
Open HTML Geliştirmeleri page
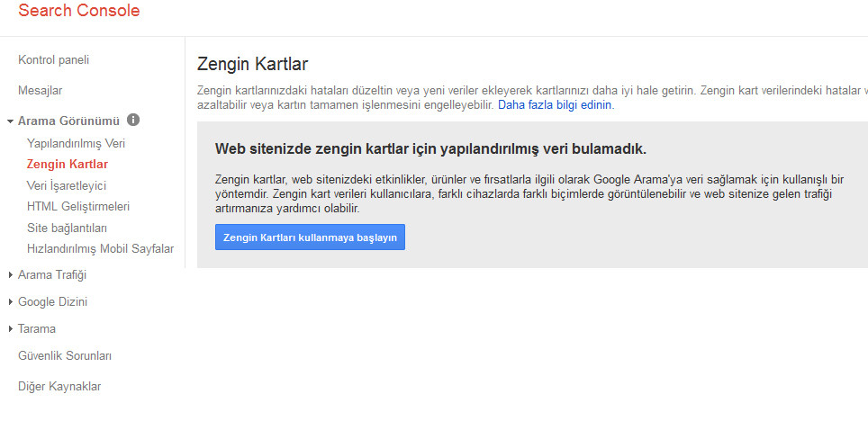78,206
